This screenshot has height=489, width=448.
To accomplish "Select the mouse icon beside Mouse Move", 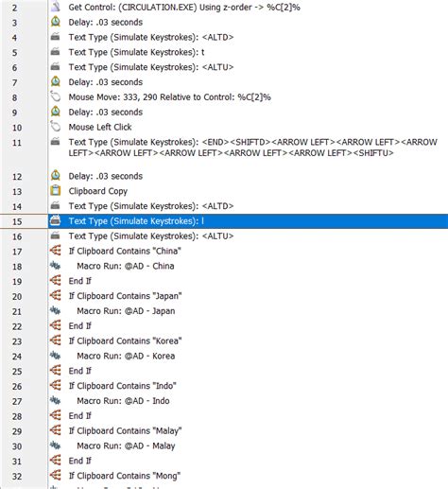I will pyautogui.click(x=56, y=96).
